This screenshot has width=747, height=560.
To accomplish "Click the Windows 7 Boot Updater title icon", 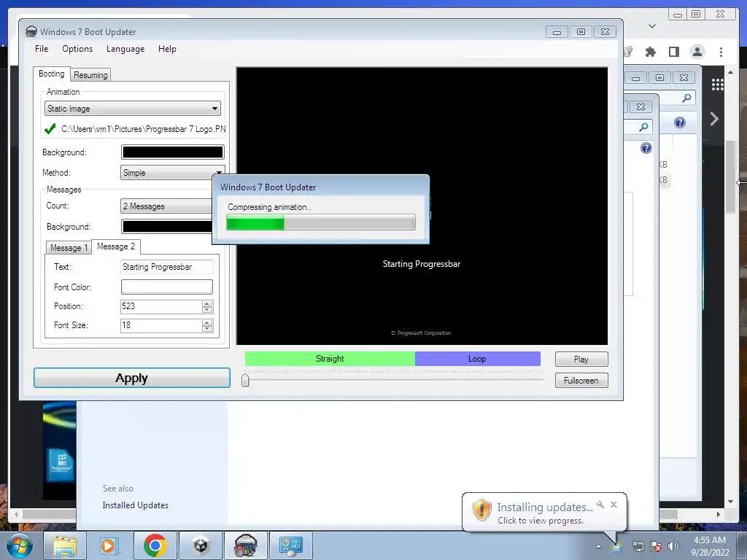I will [31, 31].
